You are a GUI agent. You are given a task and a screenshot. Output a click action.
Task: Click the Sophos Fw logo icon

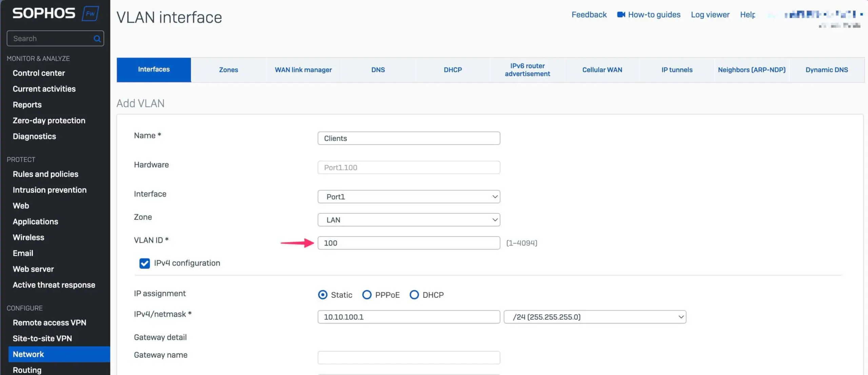90,14
